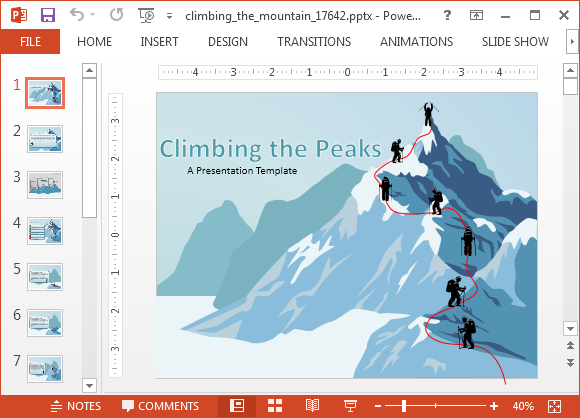Click the 40% zoom level
This screenshot has width=580, height=418.
tap(523, 406)
